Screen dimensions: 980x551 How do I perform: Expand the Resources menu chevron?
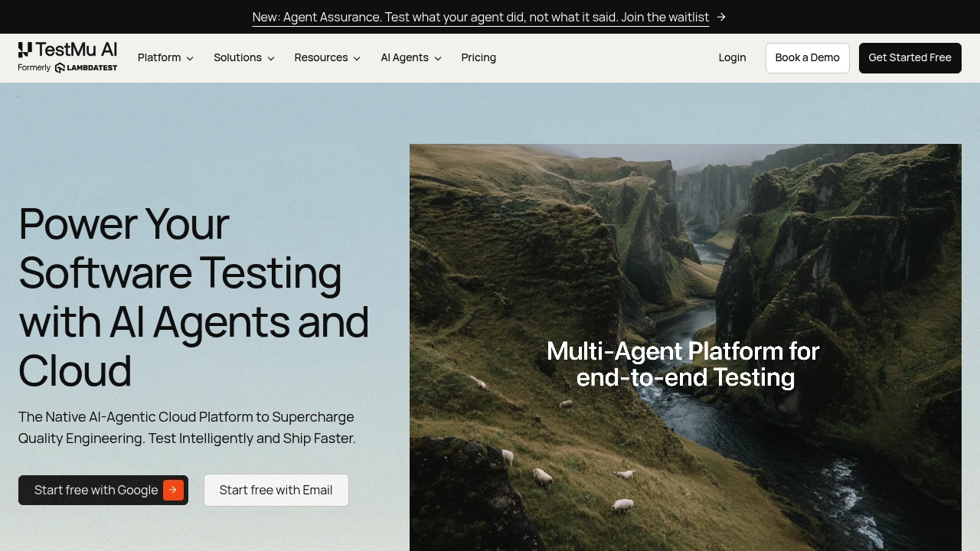pyautogui.click(x=357, y=58)
